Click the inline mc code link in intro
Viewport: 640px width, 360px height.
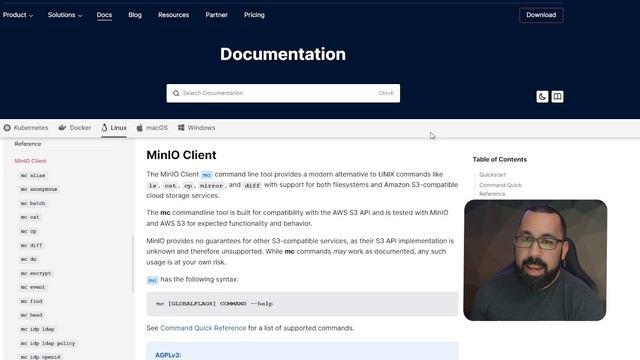pos(207,175)
